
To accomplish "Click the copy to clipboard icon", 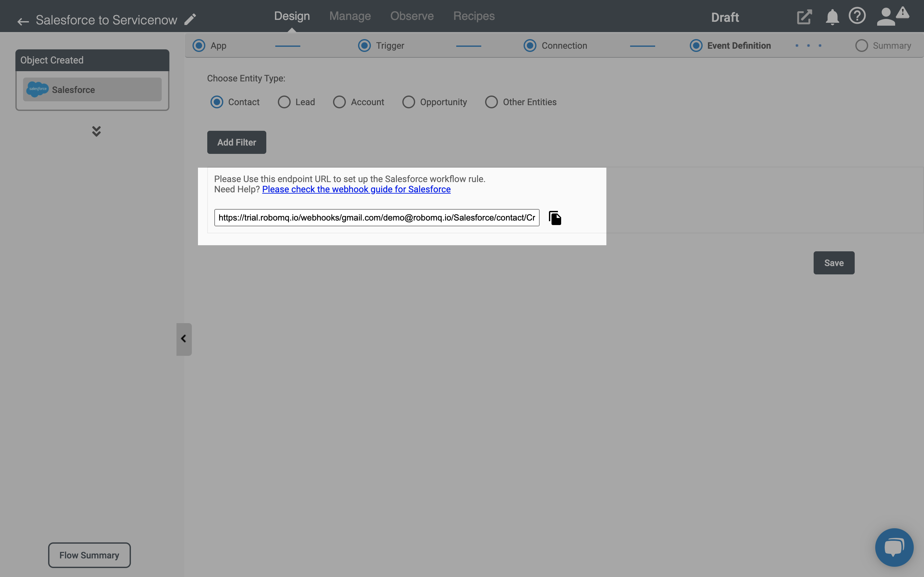I will click(x=555, y=217).
